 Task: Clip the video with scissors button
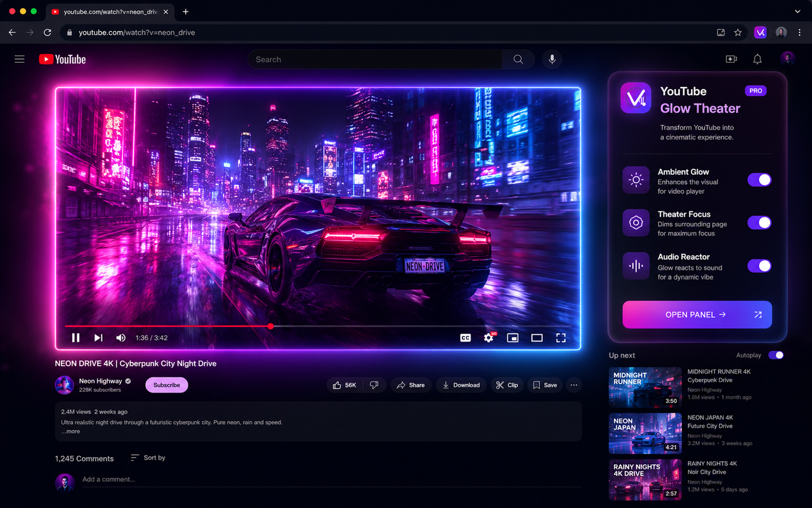click(507, 385)
